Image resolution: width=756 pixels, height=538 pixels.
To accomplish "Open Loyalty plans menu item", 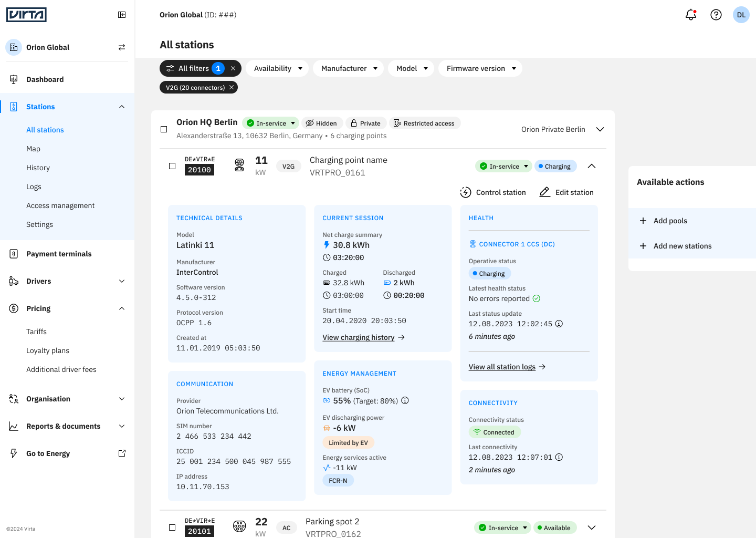I will 48,350.
